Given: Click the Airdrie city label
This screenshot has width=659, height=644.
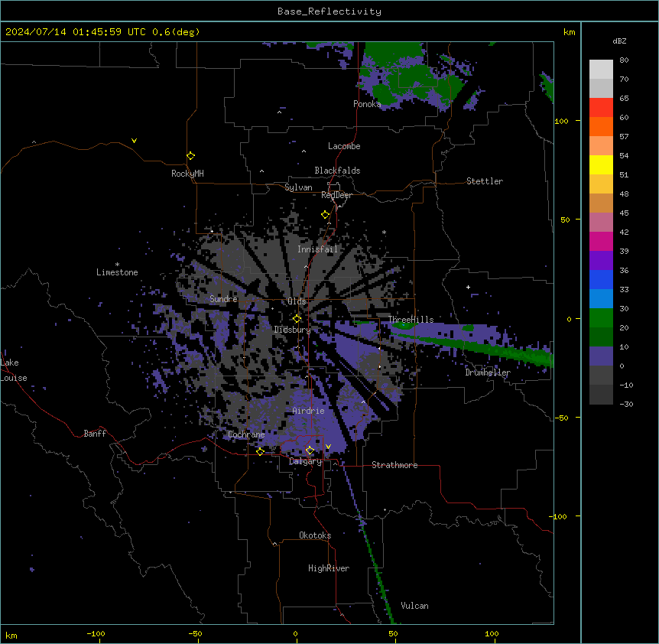Looking at the screenshot, I should pos(309,411).
